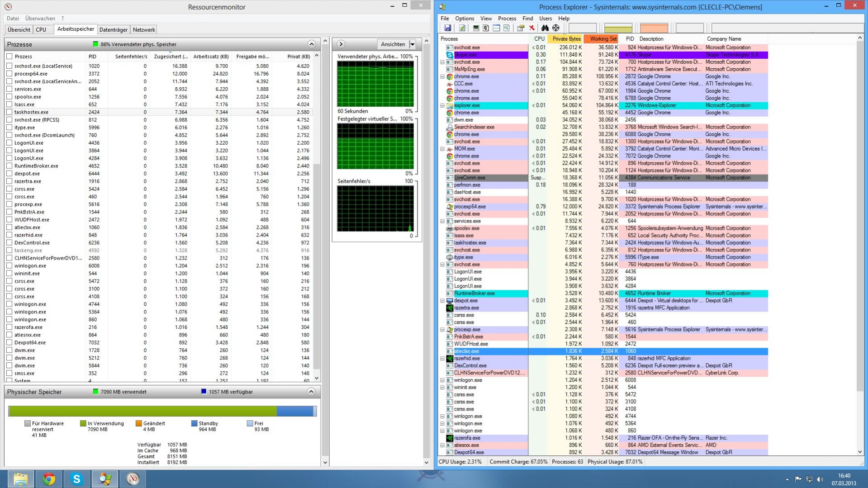Viewport: 868px width, 488px height.
Task: Sort by the Private Bytes column header
Action: (565, 39)
